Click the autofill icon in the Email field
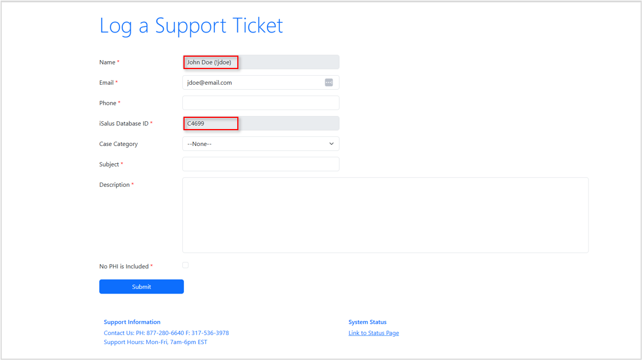Screen dimensions: 644x362 click(329, 83)
